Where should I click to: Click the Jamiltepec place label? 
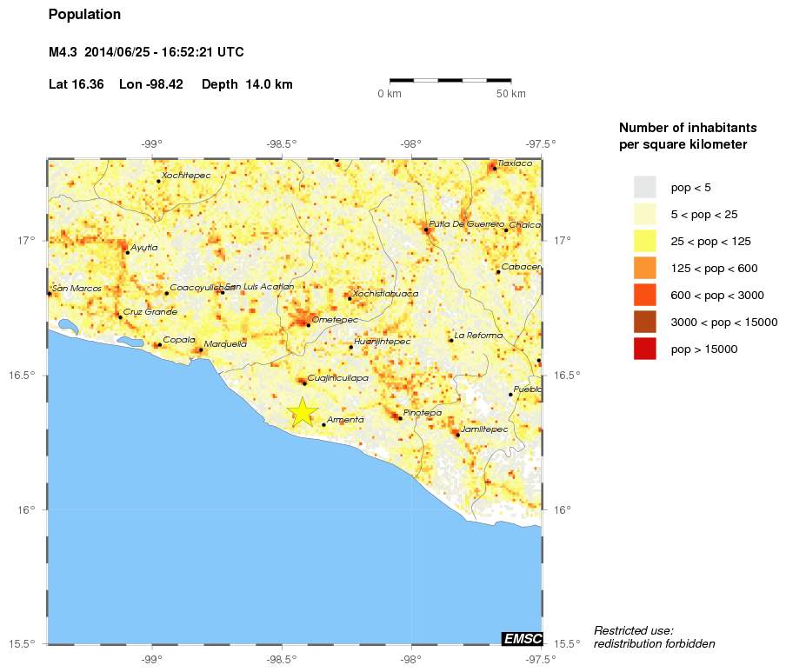coord(486,429)
